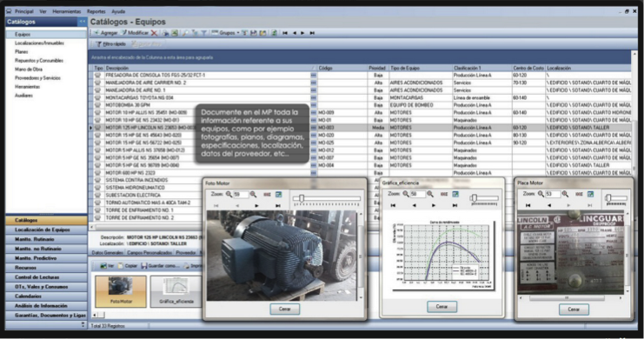Open the Mantto. Rutinario module
Screen dimensions: 644x339
46,239
